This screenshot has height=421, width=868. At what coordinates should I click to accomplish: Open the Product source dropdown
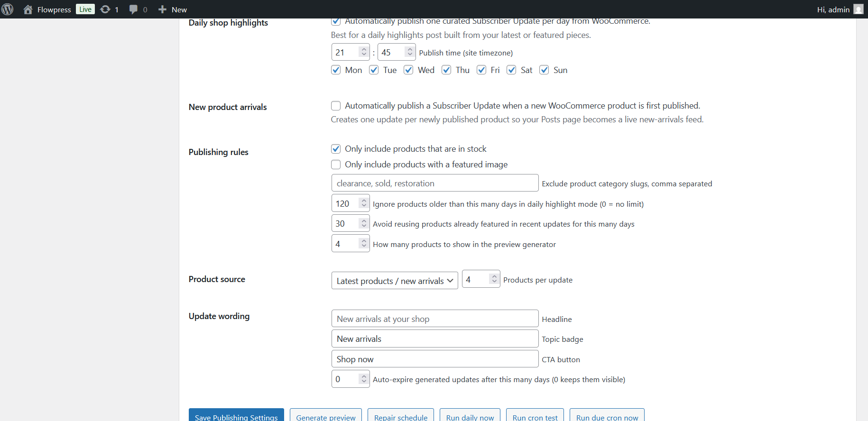coord(395,281)
